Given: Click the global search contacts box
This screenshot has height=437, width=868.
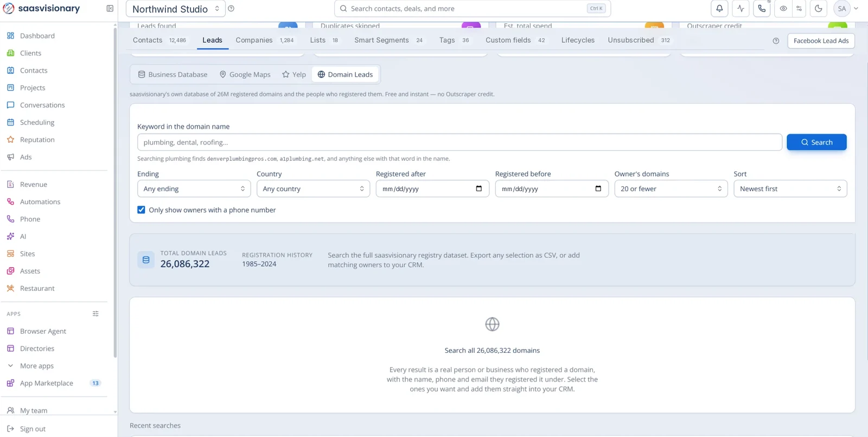Looking at the screenshot, I should [x=473, y=9].
